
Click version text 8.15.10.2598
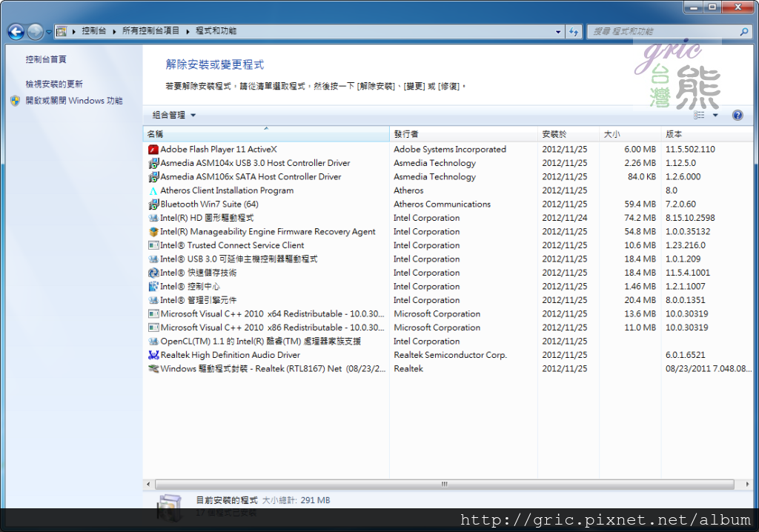[x=690, y=218]
